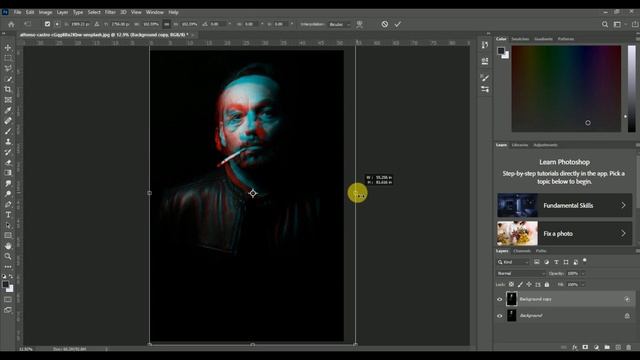
Task: Select the Gradient tool
Action: coord(8,173)
